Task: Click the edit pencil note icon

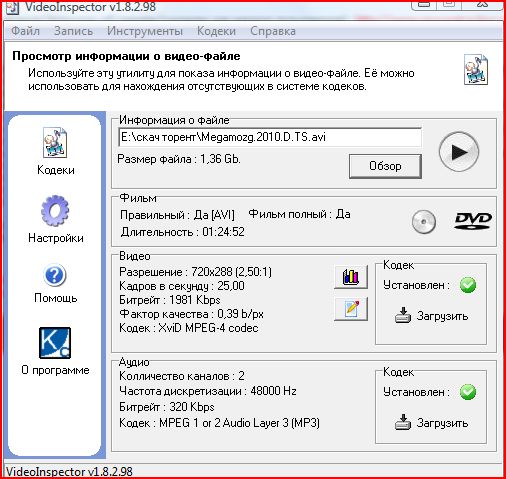Action: (x=351, y=309)
